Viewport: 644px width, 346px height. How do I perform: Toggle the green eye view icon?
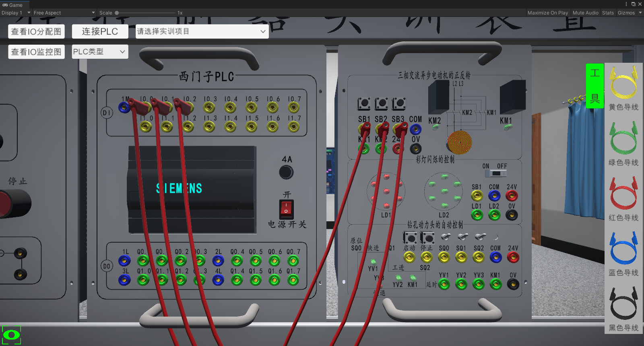(x=11, y=335)
